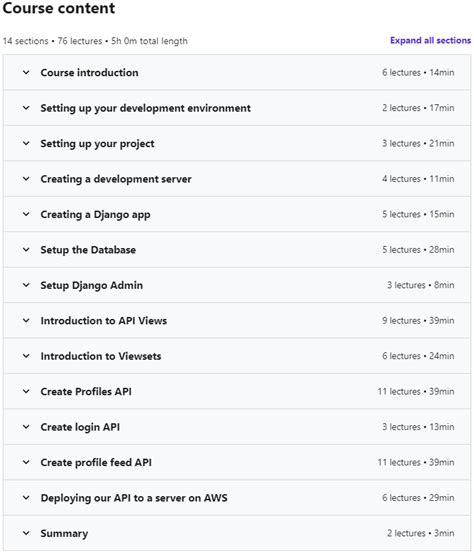The height and width of the screenshot is (553, 474).
Task: Expand the Summary section chevron
Action: (26, 533)
